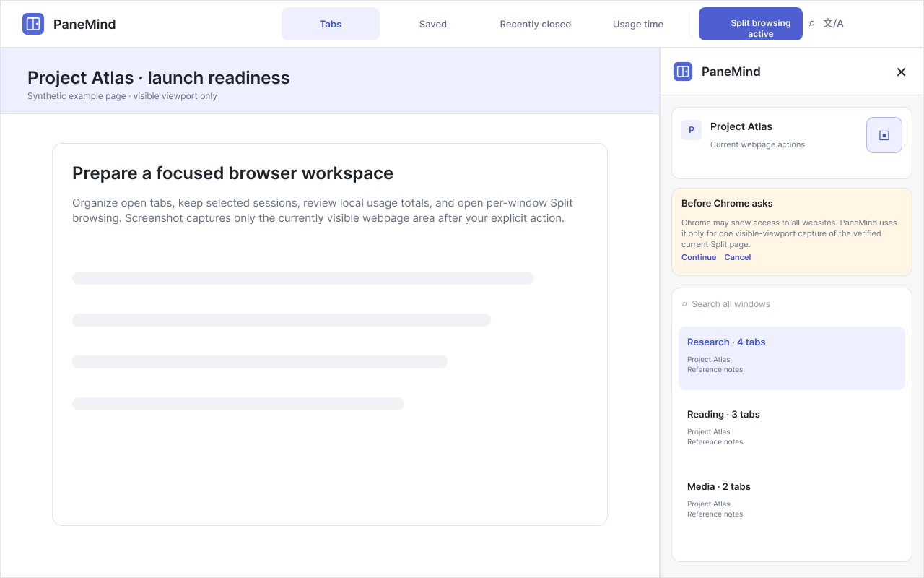This screenshot has height=578, width=924.
Task: Go to the Recently closed tab
Action: pyautogui.click(x=536, y=24)
